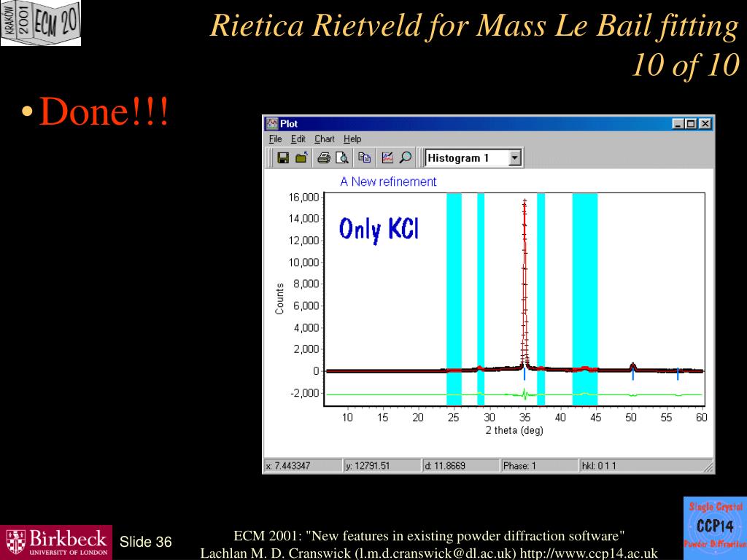The width and height of the screenshot is (747, 560).
Task: Select the Zoom magnifier tool
Action: click(406, 157)
